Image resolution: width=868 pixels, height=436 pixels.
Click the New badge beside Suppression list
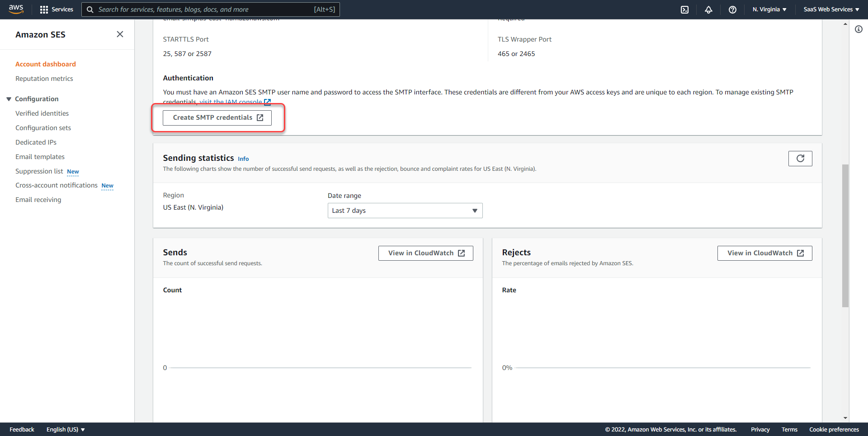(x=73, y=172)
